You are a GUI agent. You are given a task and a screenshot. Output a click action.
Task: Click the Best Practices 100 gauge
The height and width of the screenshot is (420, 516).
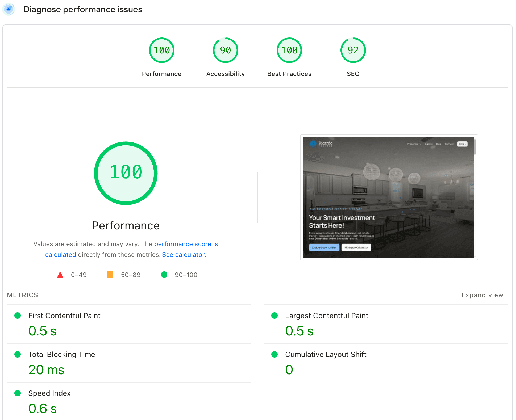coord(289,50)
